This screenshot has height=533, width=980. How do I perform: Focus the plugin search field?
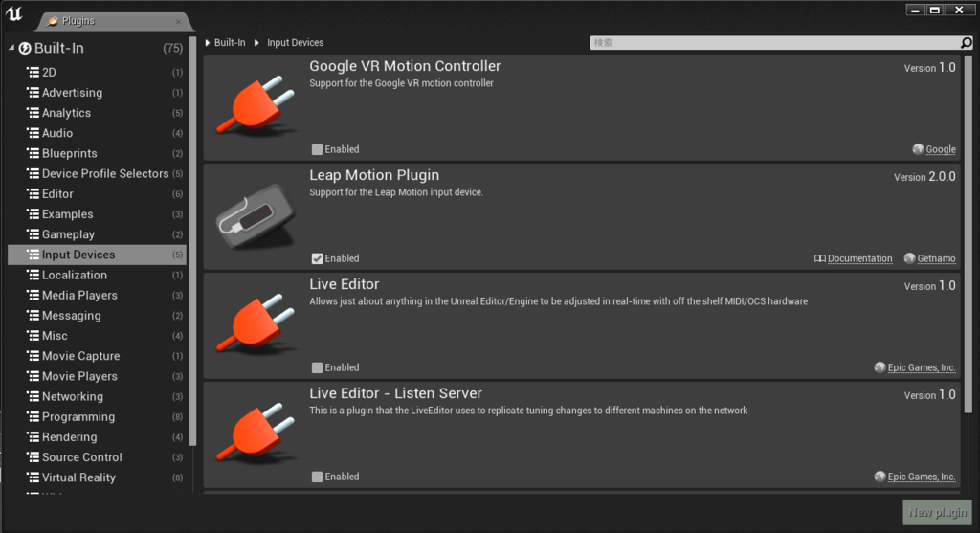(x=775, y=42)
